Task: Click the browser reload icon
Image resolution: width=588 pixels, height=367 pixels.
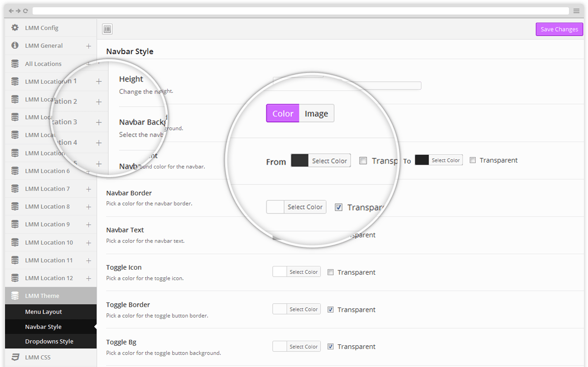Action: click(x=25, y=11)
